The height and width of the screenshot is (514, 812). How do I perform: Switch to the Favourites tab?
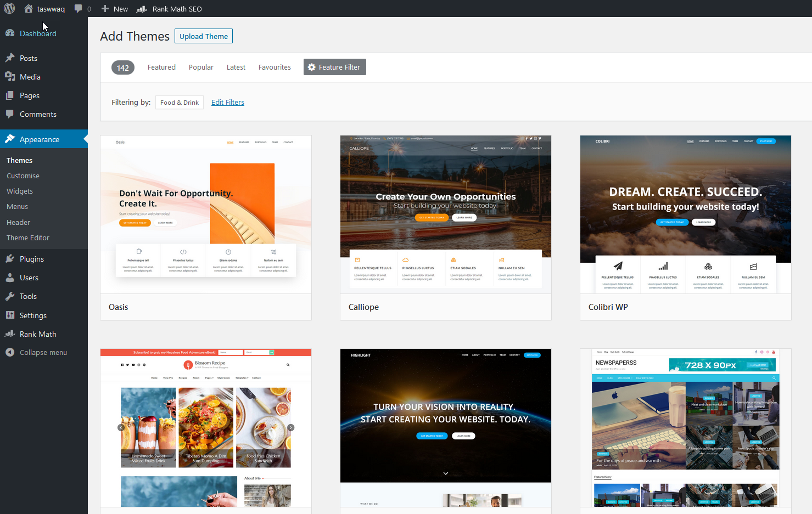tap(275, 67)
